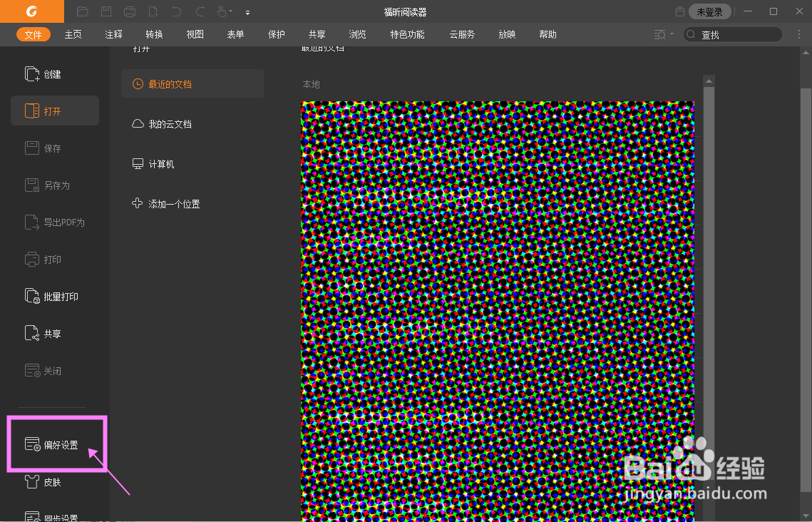The width and height of the screenshot is (812, 522).
Task: Click the Save icon in quick access toolbar
Action: point(106,11)
